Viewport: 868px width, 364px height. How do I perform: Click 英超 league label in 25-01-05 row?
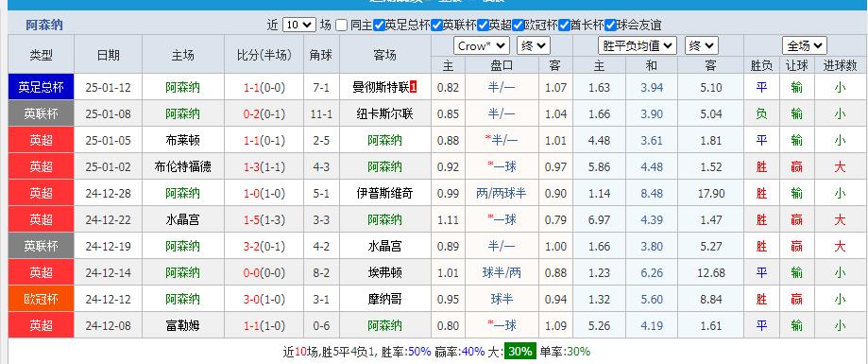pos(41,140)
